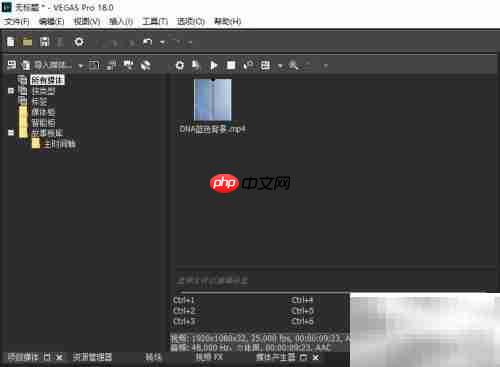Open Media Properties gear in media toolbar
This screenshot has height=367, width=500.
tap(180, 65)
